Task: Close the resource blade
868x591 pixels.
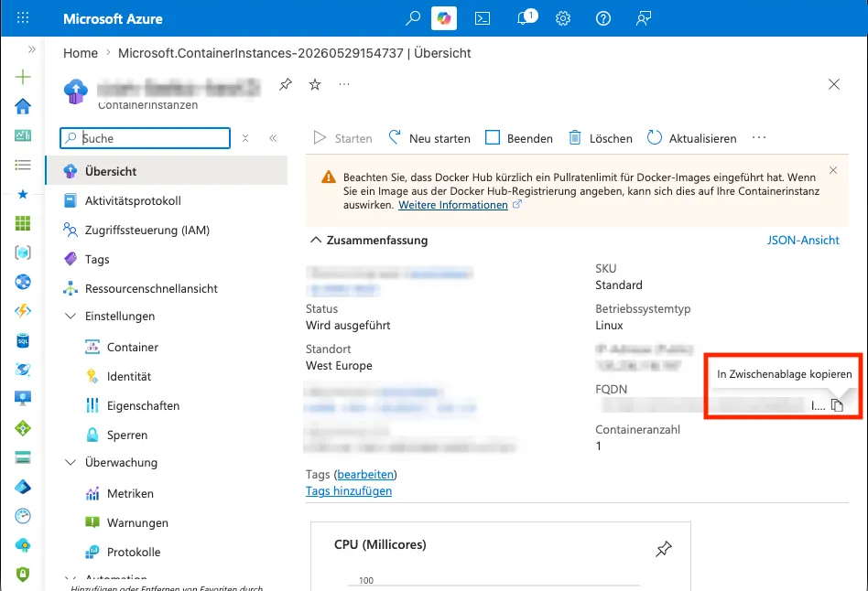Action: 834,84
